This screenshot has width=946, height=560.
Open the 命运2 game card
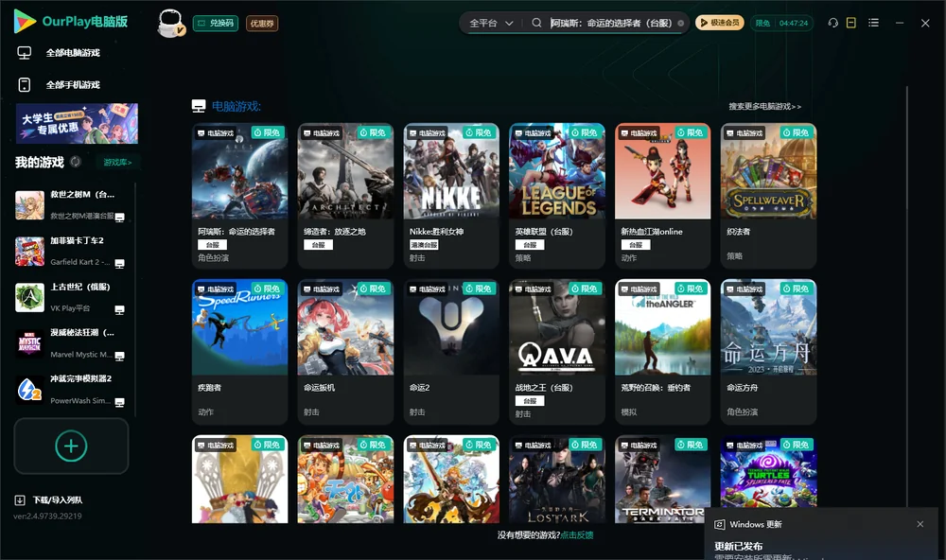[x=451, y=352]
